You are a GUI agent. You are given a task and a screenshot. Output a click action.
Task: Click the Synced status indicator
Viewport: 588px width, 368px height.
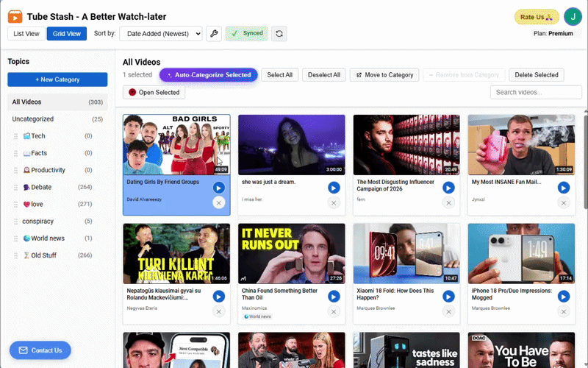pyautogui.click(x=247, y=33)
